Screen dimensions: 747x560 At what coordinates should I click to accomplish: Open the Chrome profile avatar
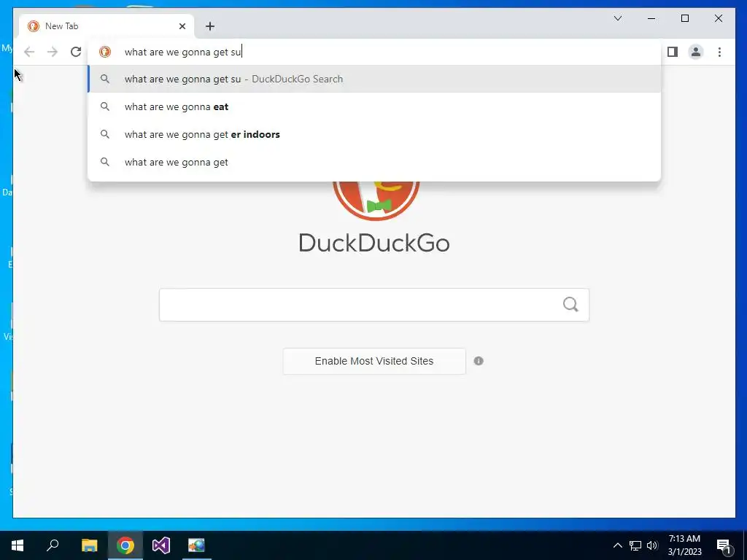pos(695,52)
